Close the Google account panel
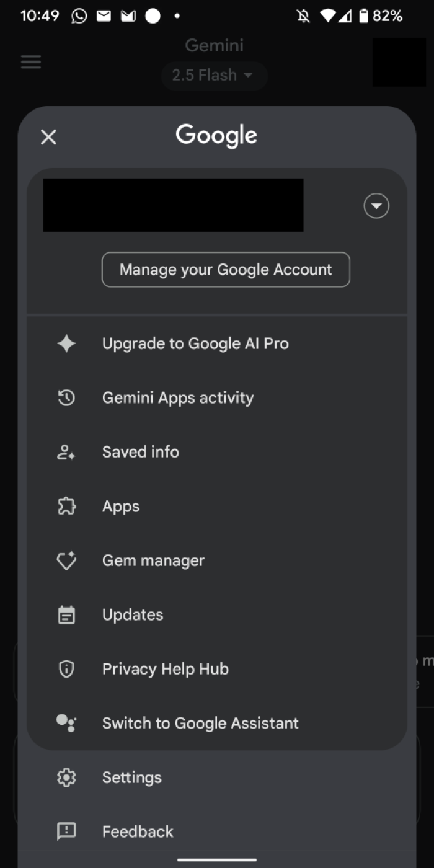 tap(48, 137)
